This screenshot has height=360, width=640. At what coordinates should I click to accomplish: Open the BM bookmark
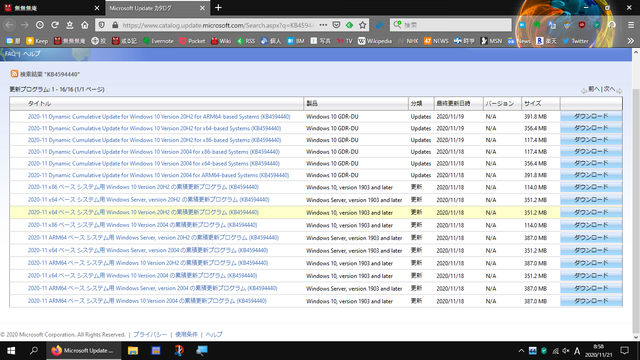pos(296,41)
